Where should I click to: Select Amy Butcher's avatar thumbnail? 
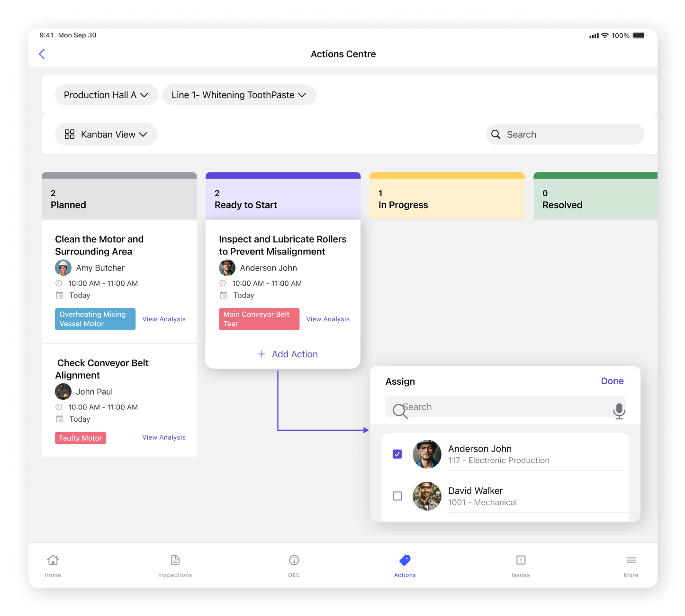coord(63,268)
